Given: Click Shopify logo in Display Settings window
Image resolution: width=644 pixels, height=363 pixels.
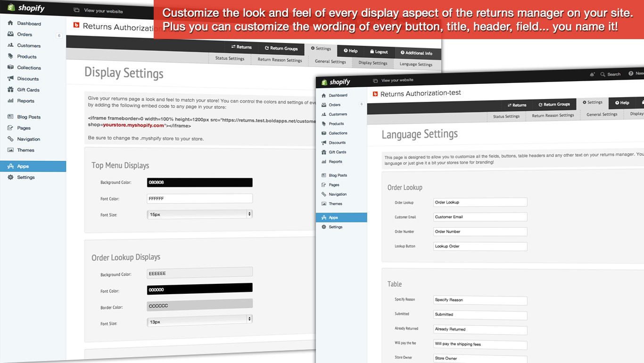Looking at the screenshot, I should point(26,8).
